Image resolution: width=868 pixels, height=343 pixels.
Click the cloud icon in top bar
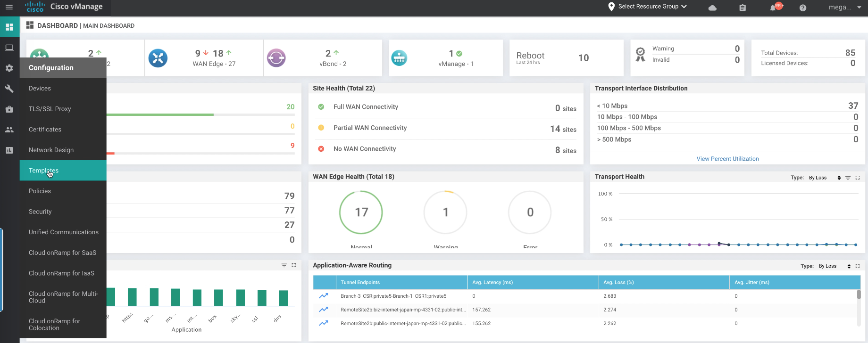(712, 8)
